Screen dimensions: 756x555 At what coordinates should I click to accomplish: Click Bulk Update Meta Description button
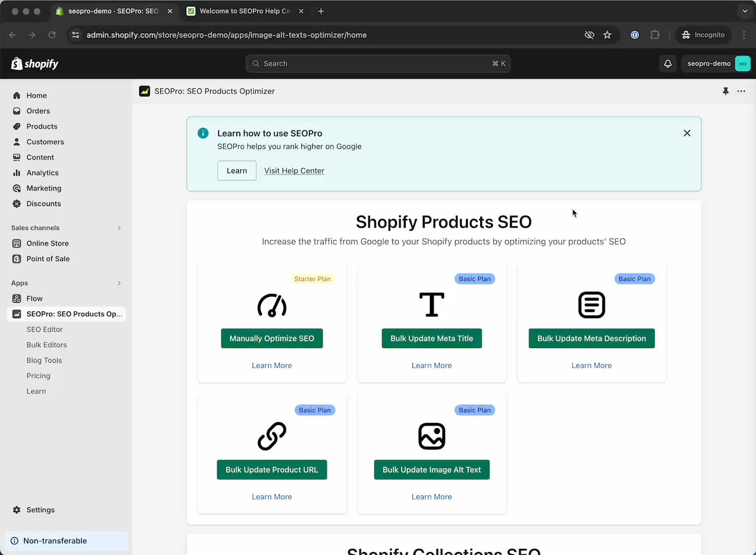pos(592,338)
